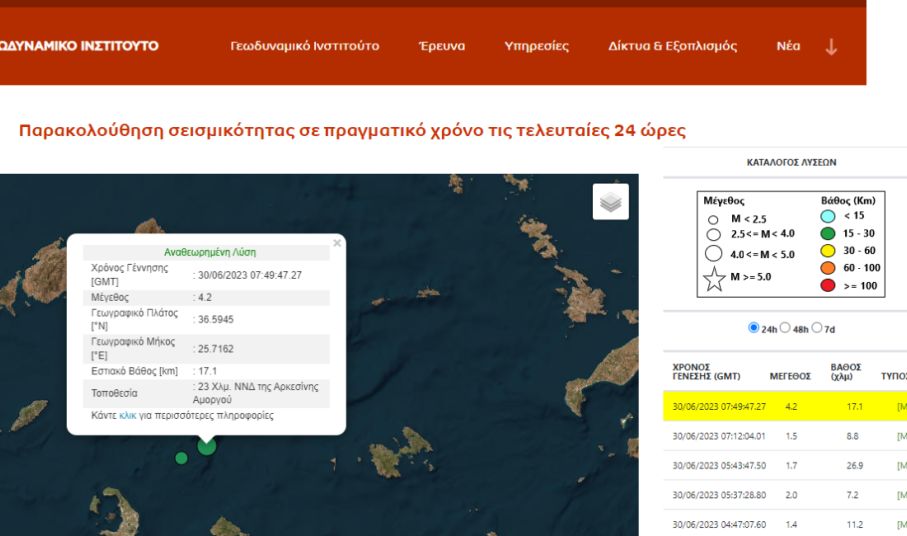The width and height of the screenshot is (907, 536).
Task: Open the map layers switcher icon
Action: 610,202
